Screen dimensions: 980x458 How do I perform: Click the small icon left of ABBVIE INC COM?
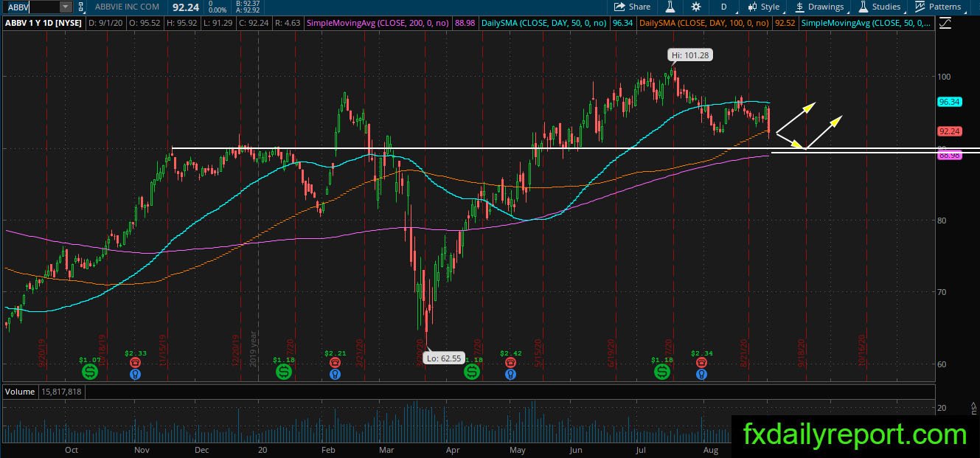click(x=80, y=7)
